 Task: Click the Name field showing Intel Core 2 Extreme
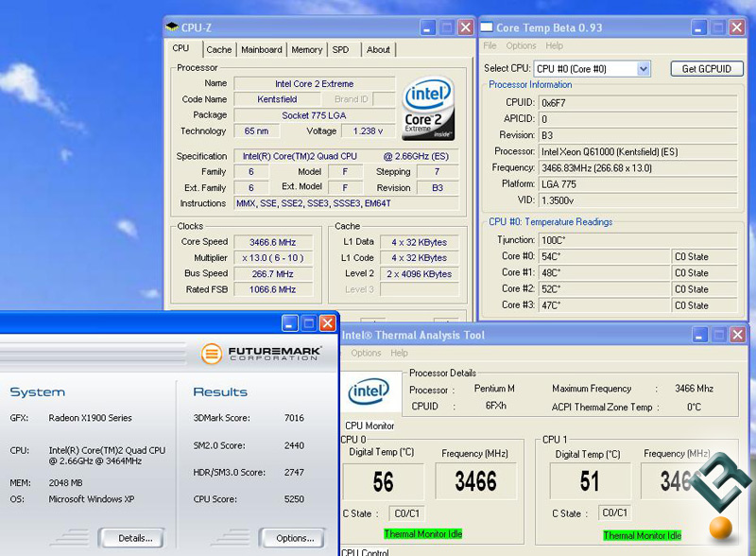(x=315, y=84)
